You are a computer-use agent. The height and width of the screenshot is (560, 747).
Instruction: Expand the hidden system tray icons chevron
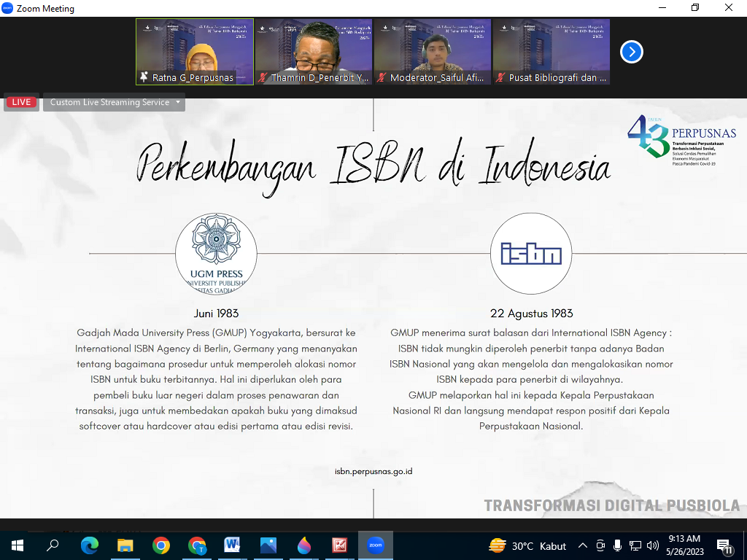pos(582,545)
